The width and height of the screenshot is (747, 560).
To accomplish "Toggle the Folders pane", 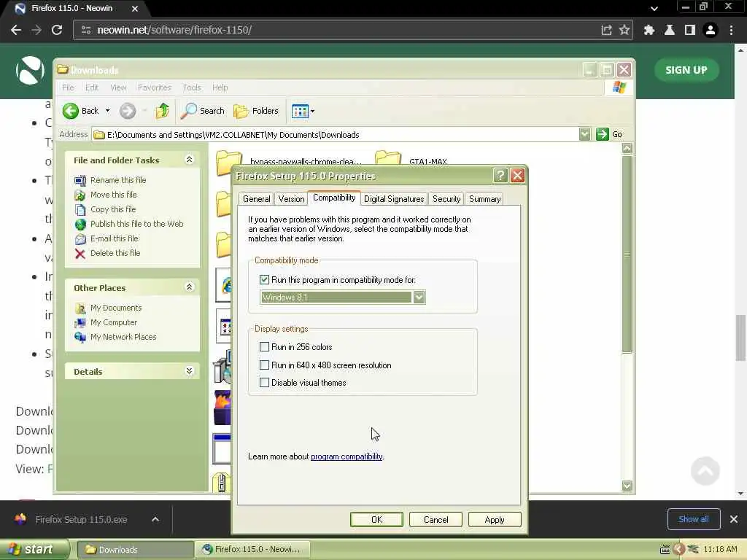I will (256, 111).
